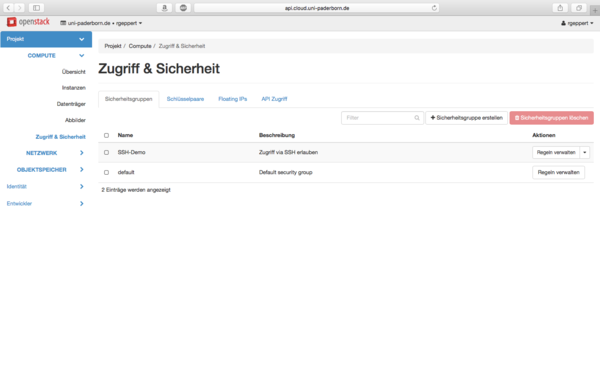This screenshot has width=600, height=375.
Task: Open Abbilder in the sidebar
Action: coord(75,120)
